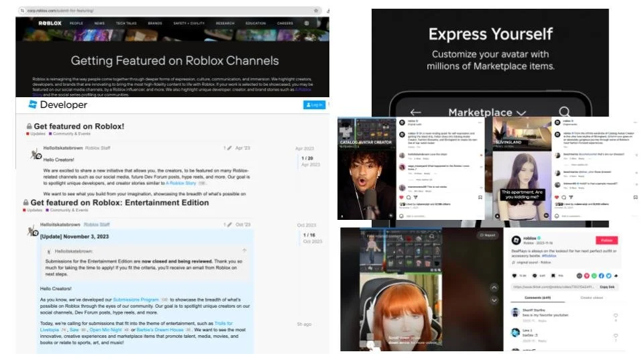
Task: Go to next TikTok video with down arrow
Action: 494,300
